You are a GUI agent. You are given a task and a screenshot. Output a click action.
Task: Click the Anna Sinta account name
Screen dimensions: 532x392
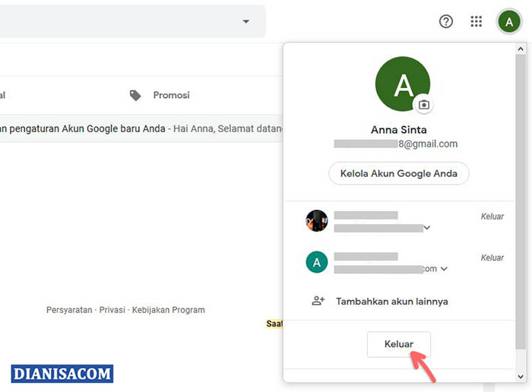pos(399,130)
